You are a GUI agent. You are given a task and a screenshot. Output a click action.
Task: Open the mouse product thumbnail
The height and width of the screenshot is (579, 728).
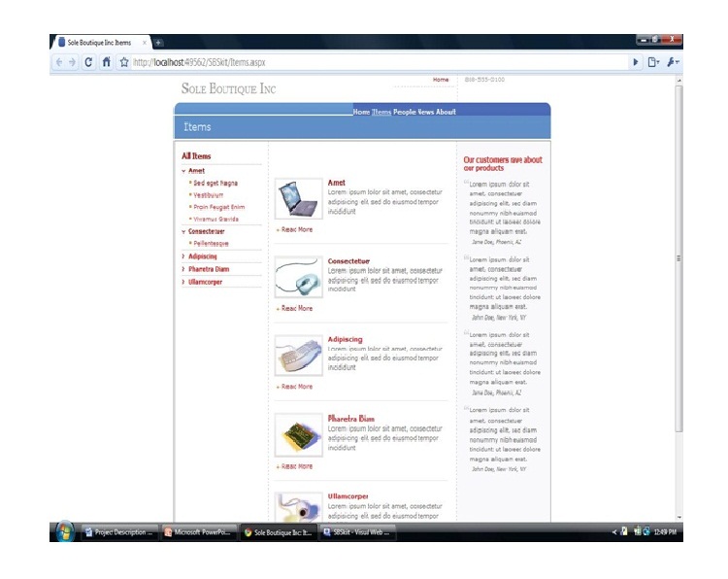point(299,277)
